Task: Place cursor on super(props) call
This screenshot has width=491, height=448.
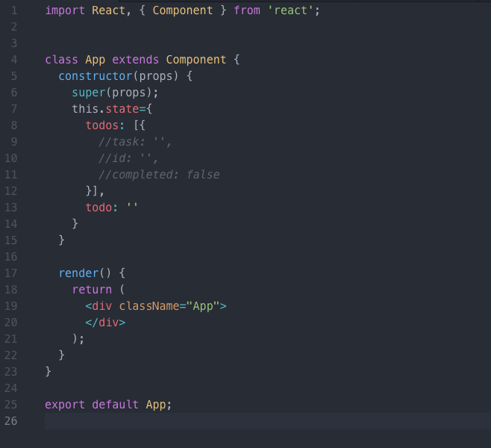Action: [115, 93]
